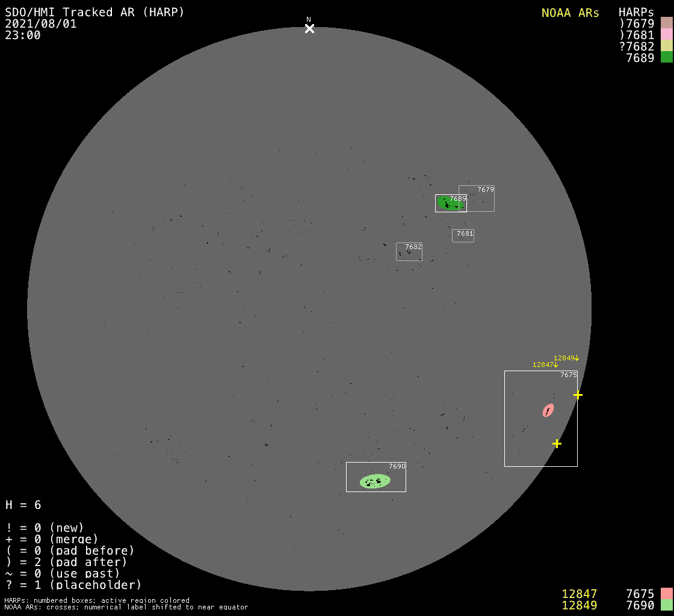Click the dark green HARP 7689 region

point(450,203)
